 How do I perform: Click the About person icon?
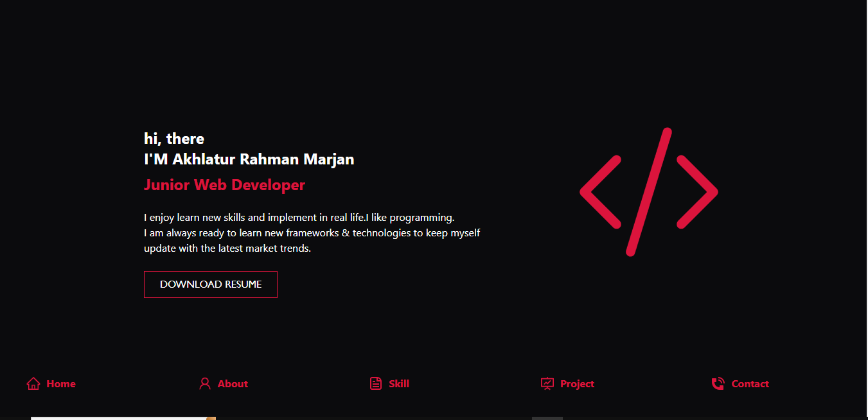click(204, 383)
